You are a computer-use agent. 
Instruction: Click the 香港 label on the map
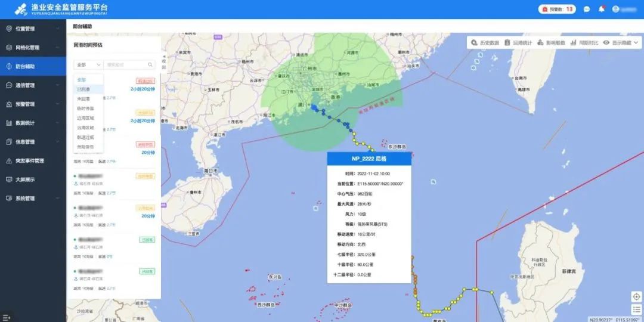(335, 97)
